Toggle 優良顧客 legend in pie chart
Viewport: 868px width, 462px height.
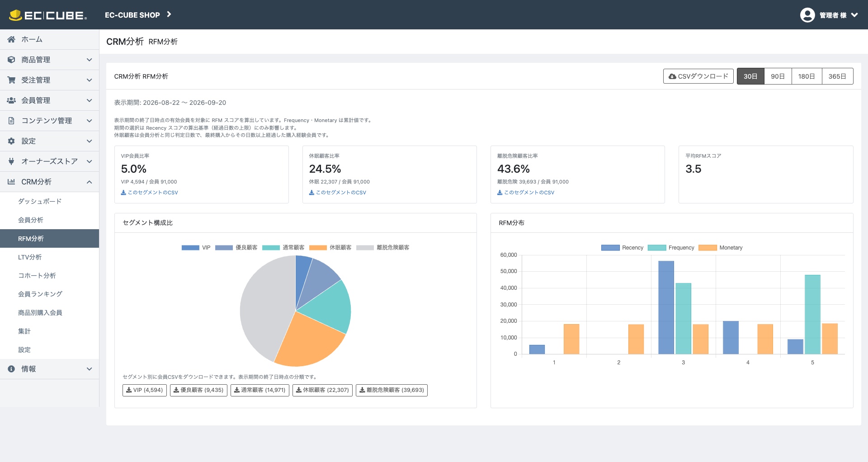[x=236, y=248]
